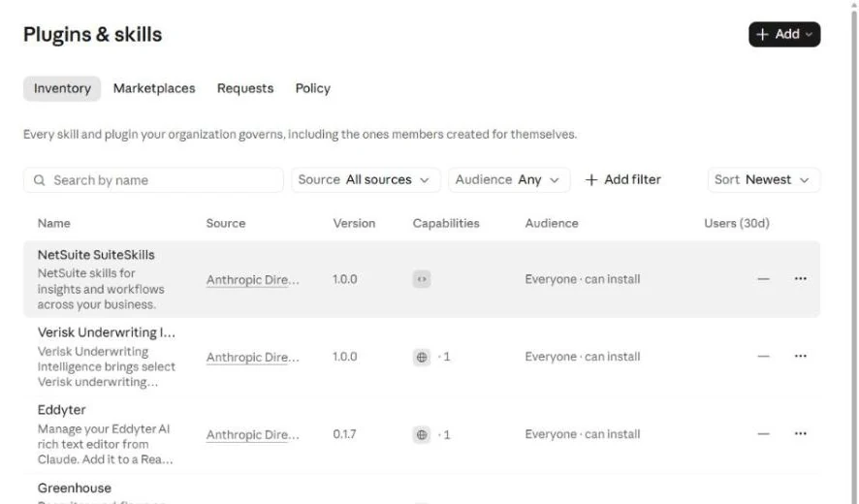Click the Users (30d) column header
The height and width of the screenshot is (504, 859).
pos(736,223)
